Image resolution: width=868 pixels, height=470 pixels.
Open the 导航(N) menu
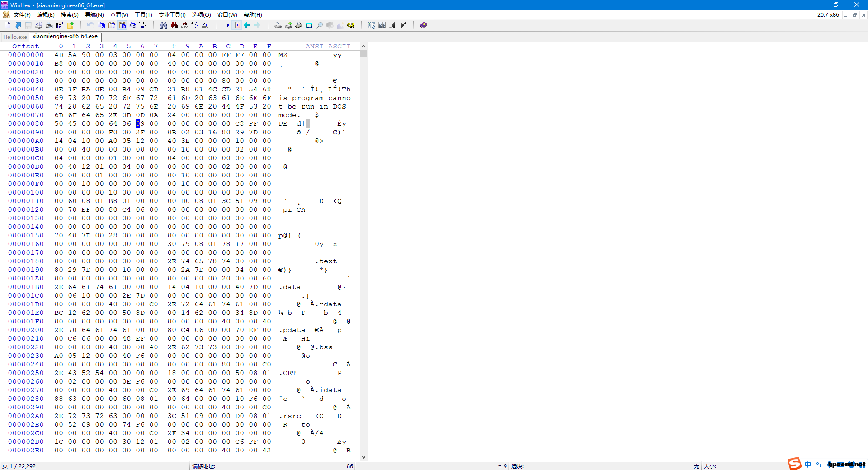(94, 15)
